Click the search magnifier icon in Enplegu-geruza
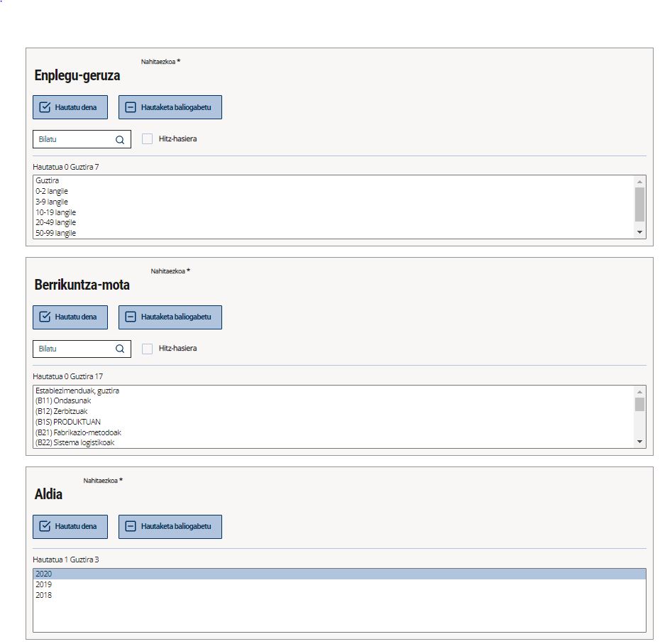 [x=120, y=140]
